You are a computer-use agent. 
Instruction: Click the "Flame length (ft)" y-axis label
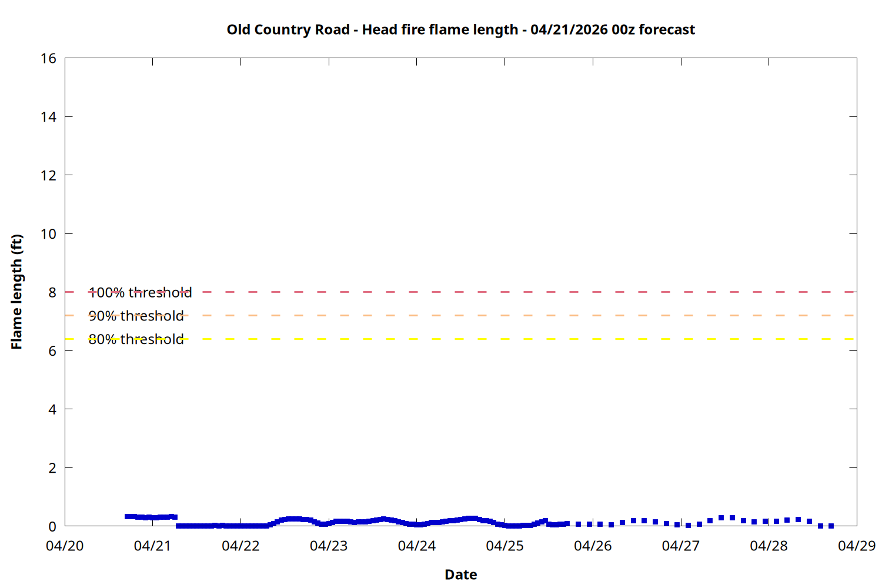click(16, 292)
